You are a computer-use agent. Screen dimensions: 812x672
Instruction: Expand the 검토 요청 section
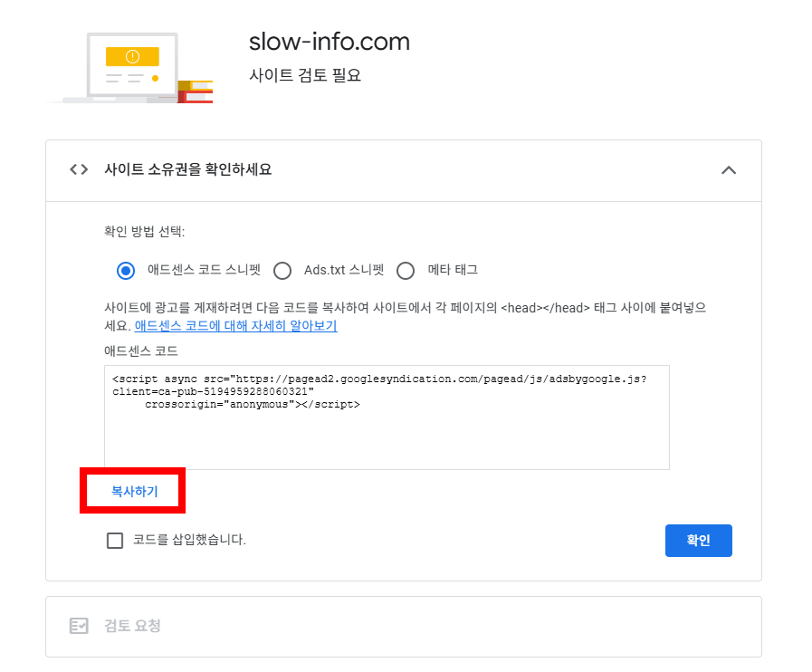pyautogui.click(x=404, y=627)
